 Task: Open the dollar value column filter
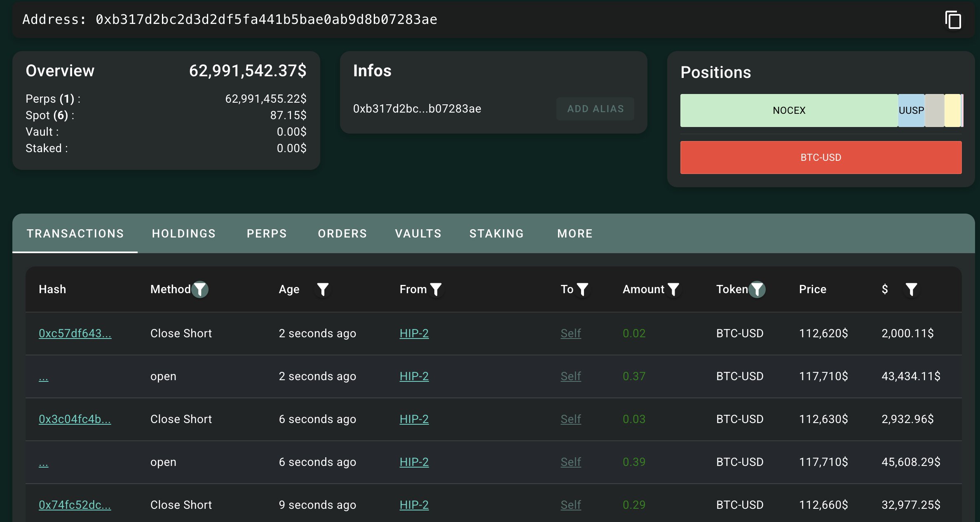911,289
